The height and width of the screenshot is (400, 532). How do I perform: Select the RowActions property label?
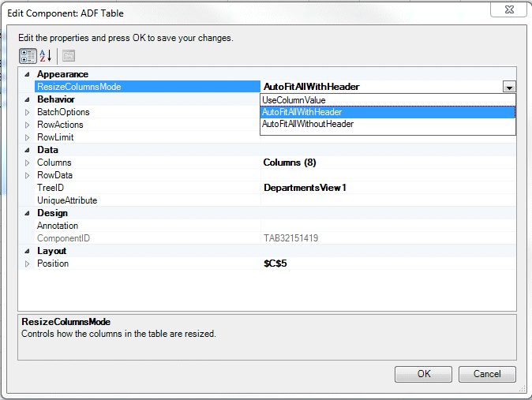pyautogui.click(x=60, y=125)
